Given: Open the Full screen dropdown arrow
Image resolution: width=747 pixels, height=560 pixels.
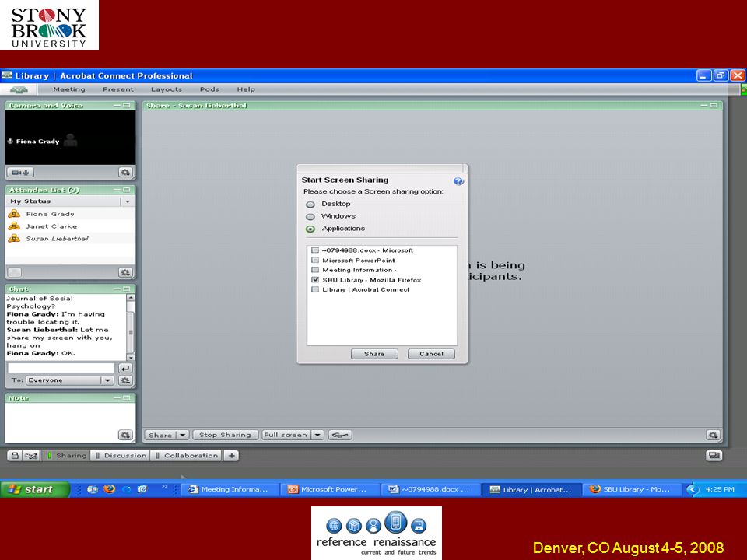Looking at the screenshot, I should (317, 435).
